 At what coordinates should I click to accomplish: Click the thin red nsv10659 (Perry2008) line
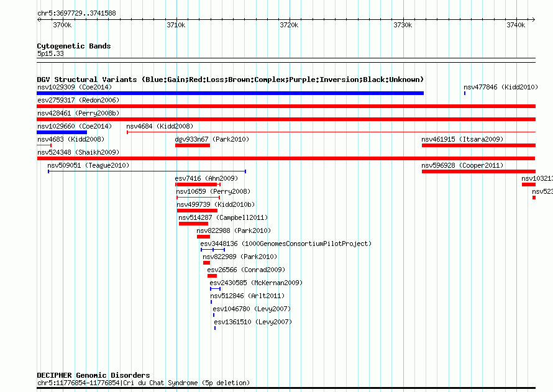click(x=198, y=198)
